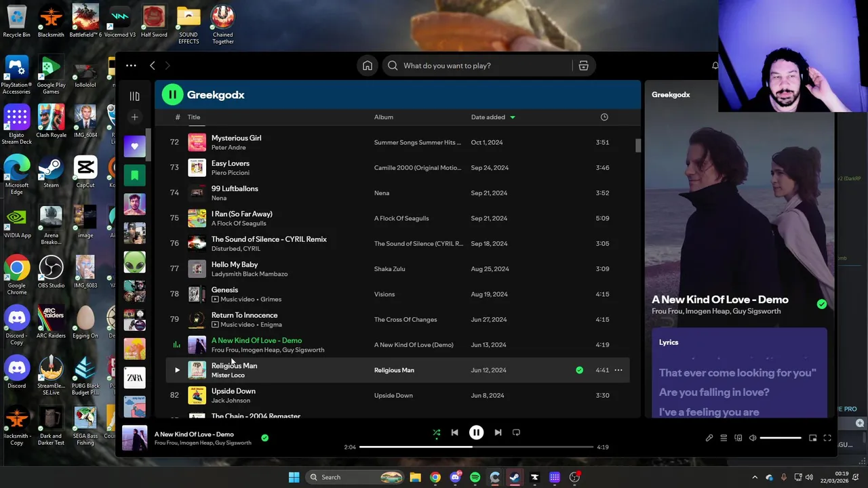This screenshot has width=868, height=488.
Task: Sort by the duration clock icon
Action: (x=604, y=117)
